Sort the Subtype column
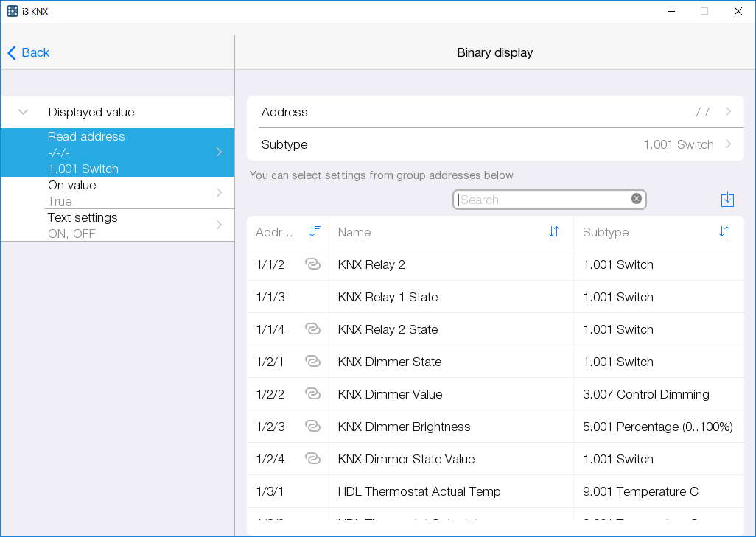Image resolution: width=756 pixels, height=537 pixels. pos(723,231)
